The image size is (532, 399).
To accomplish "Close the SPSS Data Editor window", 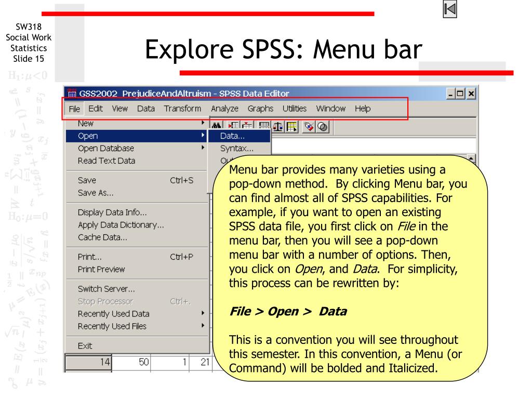I will coord(471,94).
